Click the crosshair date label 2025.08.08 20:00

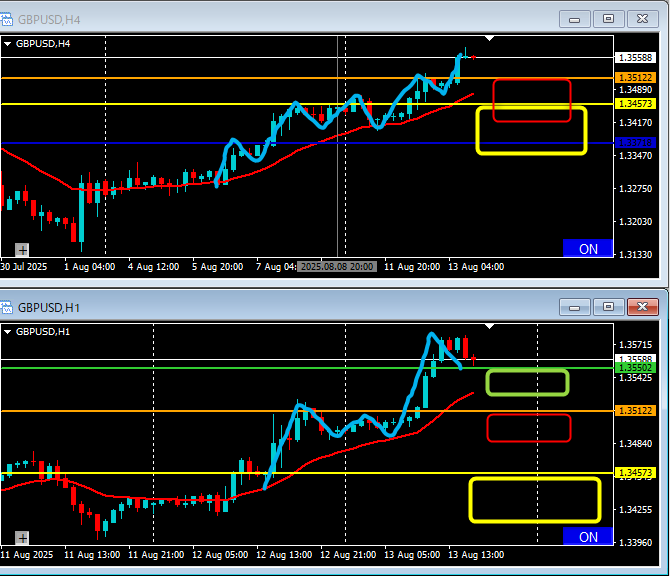pos(337,267)
